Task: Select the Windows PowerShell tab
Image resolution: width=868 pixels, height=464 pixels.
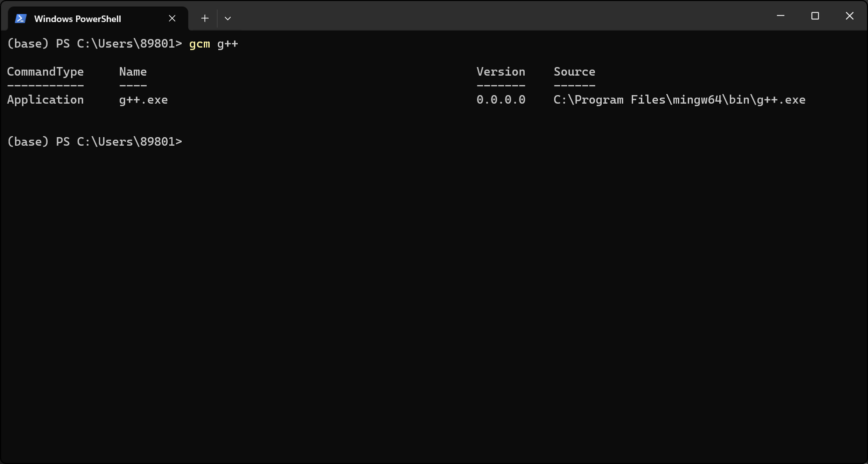Action: (x=98, y=19)
